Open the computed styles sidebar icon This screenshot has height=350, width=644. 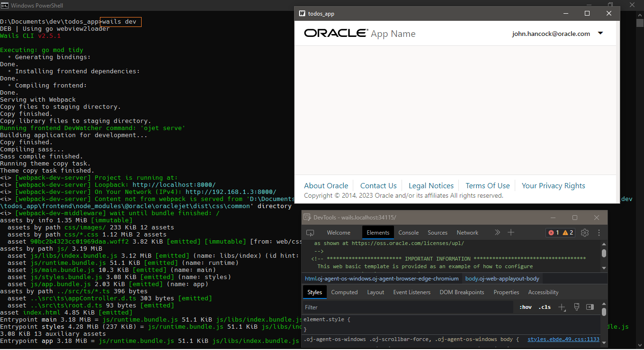tap(590, 306)
